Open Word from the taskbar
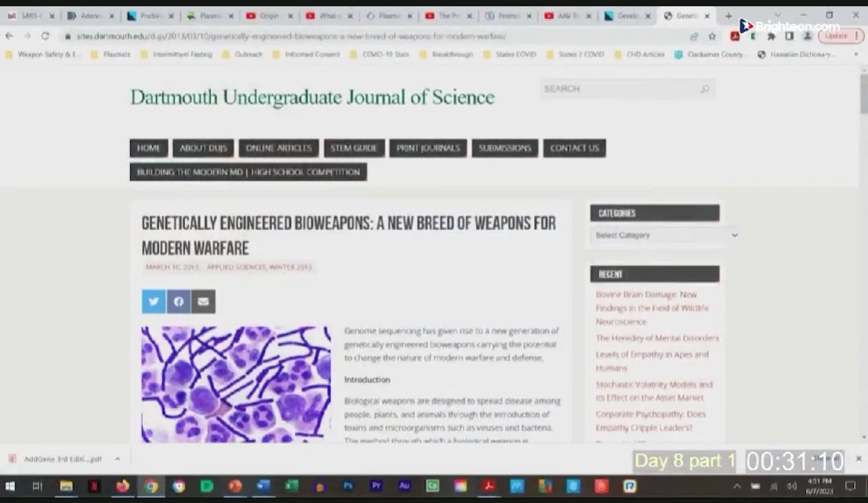The height and width of the screenshot is (503, 868). [263, 487]
